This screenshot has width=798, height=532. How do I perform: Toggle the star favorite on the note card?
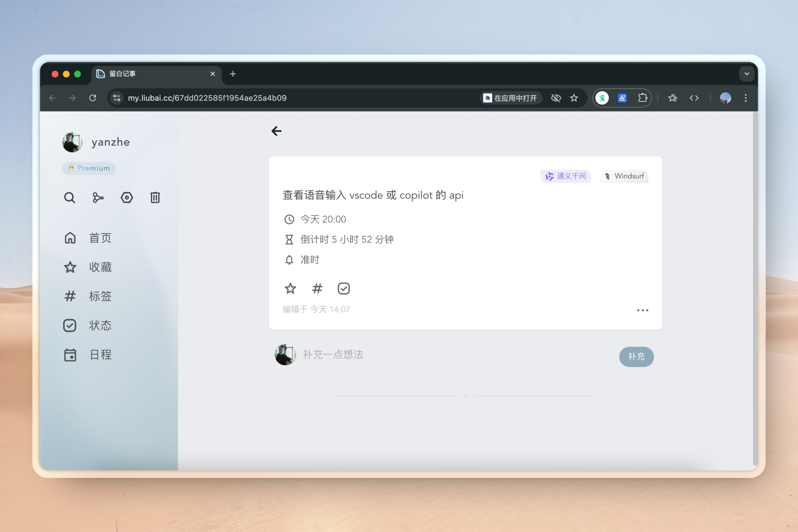[x=291, y=289]
